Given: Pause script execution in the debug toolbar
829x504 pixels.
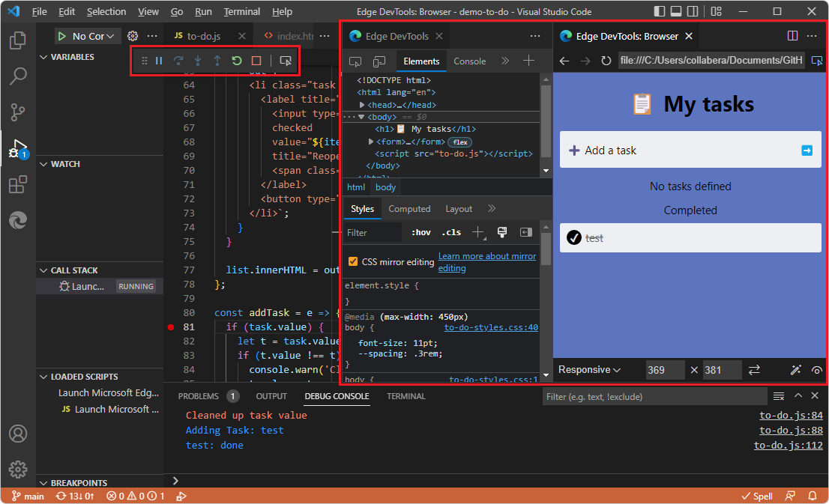Looking at the screenshot, I should (159, 61).
